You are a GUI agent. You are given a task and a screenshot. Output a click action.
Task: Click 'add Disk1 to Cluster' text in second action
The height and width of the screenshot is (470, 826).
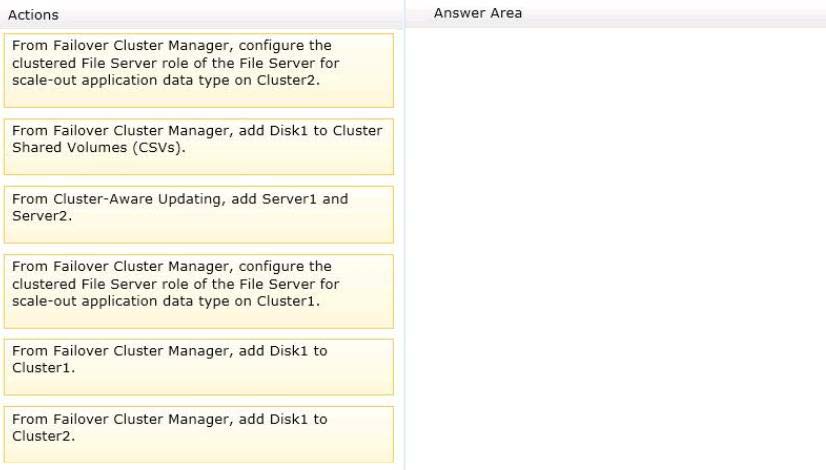[310, 131]
